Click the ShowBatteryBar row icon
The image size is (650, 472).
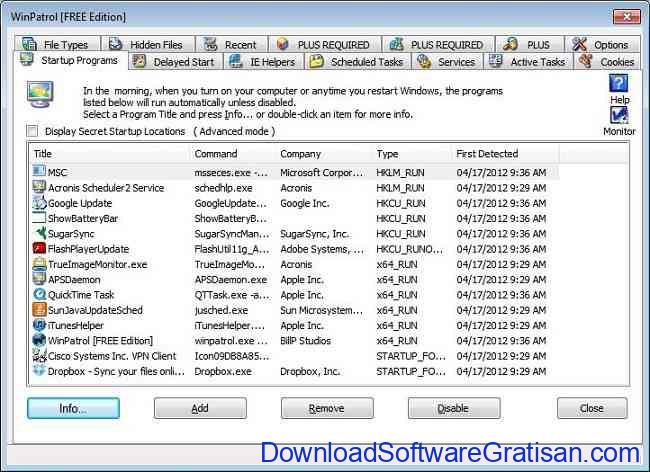(39, 218)
